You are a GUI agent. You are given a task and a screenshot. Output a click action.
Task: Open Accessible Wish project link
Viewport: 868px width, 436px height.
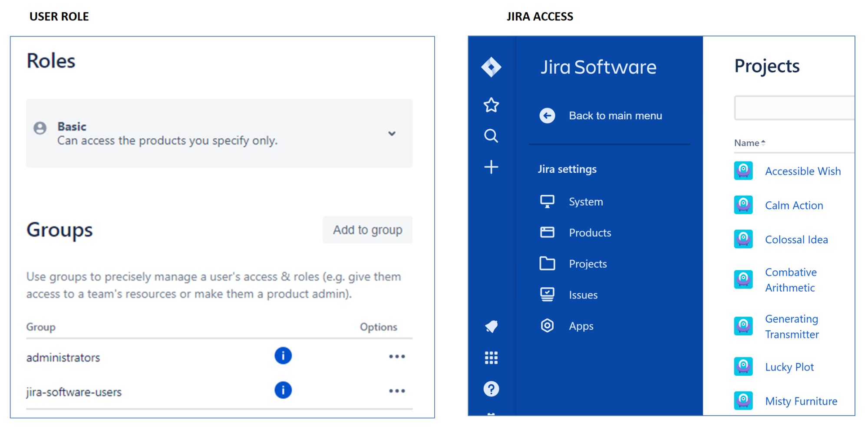(803, 171)
